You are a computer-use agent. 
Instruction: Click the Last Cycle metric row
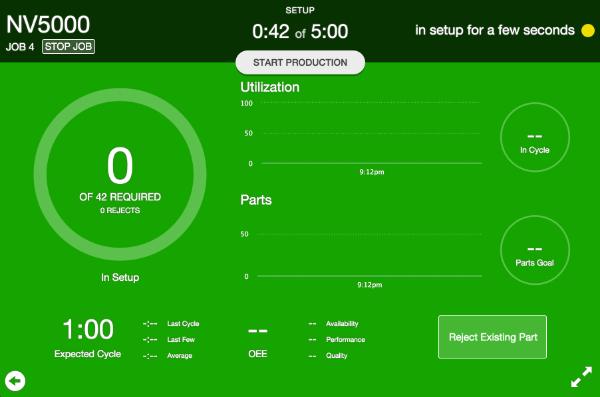(171, 323)
